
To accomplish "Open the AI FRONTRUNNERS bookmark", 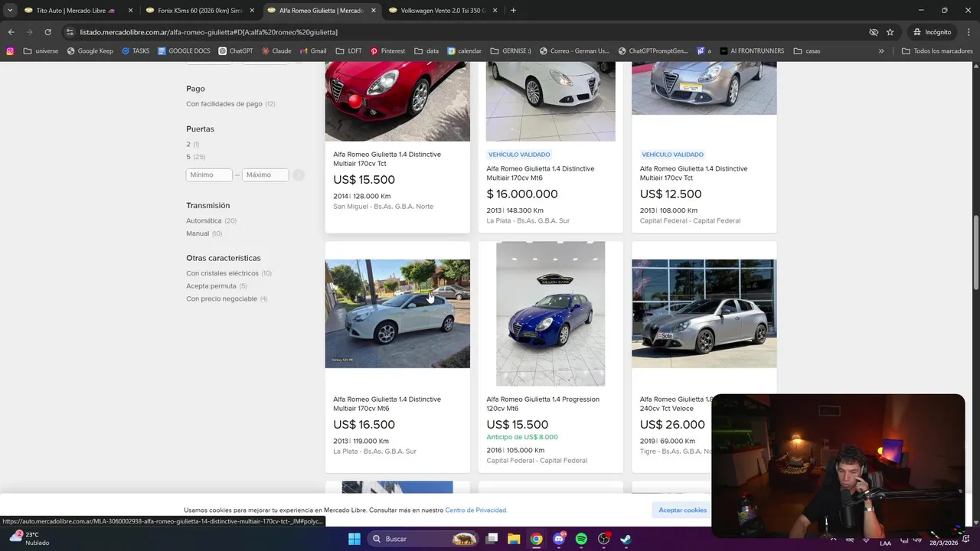I will [752, 51].
